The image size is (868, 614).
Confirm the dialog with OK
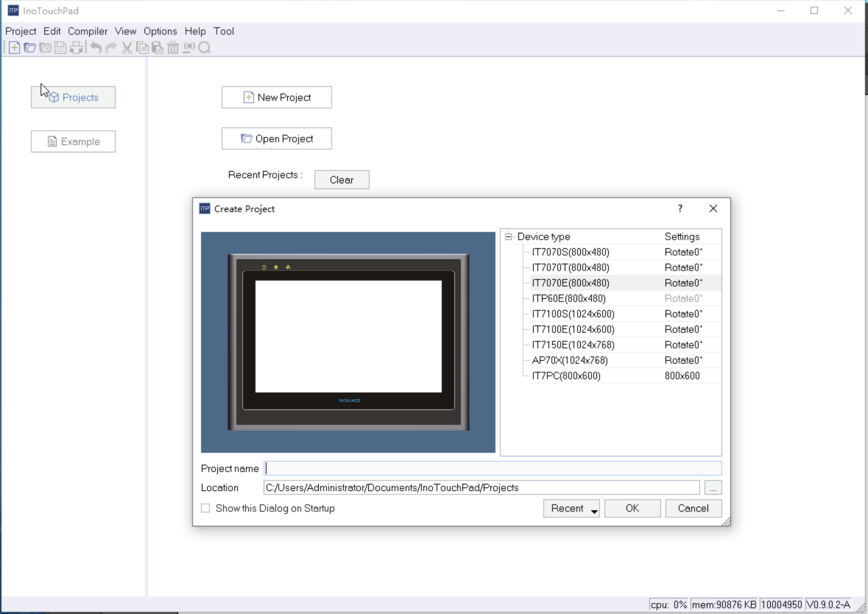(633, 509)
